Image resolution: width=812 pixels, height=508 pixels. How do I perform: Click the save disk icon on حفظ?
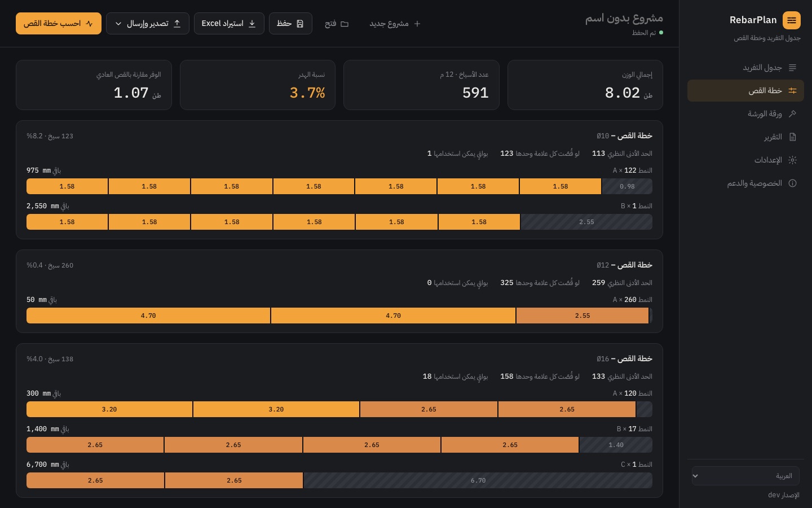click(x=300, y=24)
